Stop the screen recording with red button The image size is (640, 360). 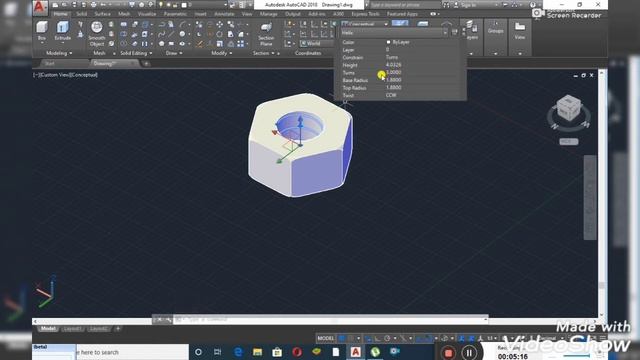point(448,352)
